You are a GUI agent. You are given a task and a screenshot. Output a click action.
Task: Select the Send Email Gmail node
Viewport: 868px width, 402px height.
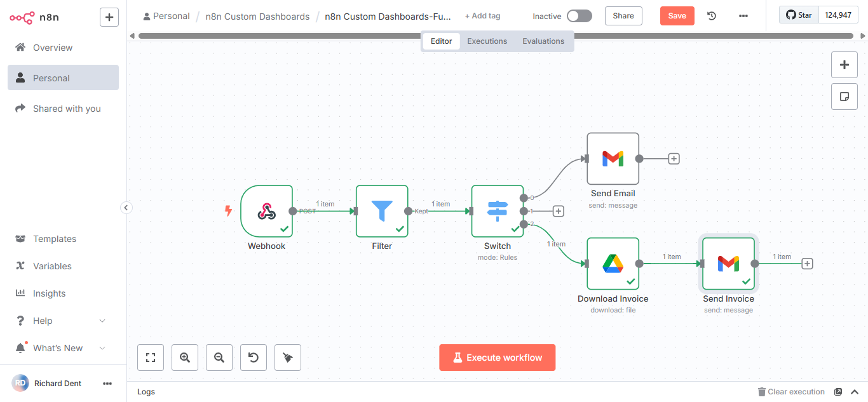(x=613, y=159)
